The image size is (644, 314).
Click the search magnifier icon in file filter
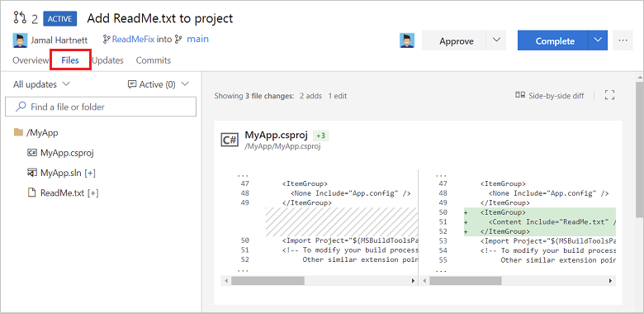click(20, 107)
